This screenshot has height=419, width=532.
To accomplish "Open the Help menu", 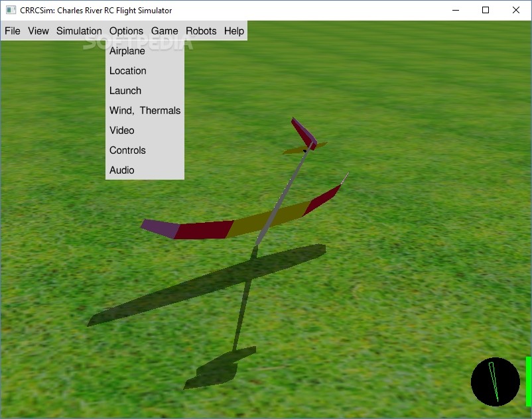I will 234,31.
